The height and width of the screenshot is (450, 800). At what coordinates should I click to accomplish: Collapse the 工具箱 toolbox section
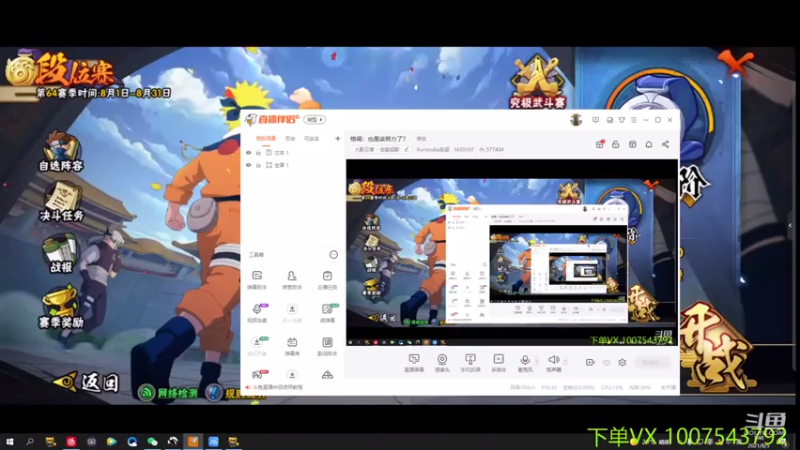[x=333, y=254]
